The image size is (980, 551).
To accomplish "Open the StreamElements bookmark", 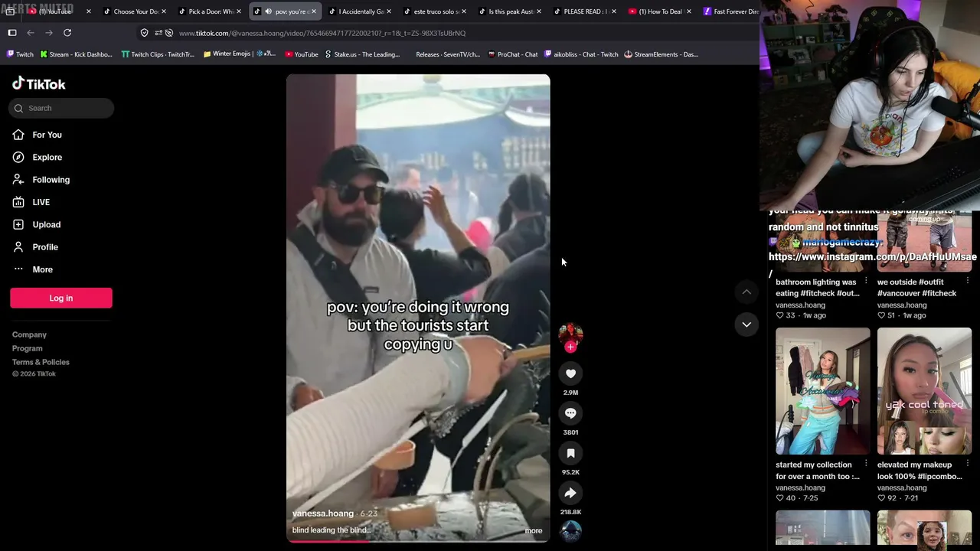I will click(x=661, y=54).
